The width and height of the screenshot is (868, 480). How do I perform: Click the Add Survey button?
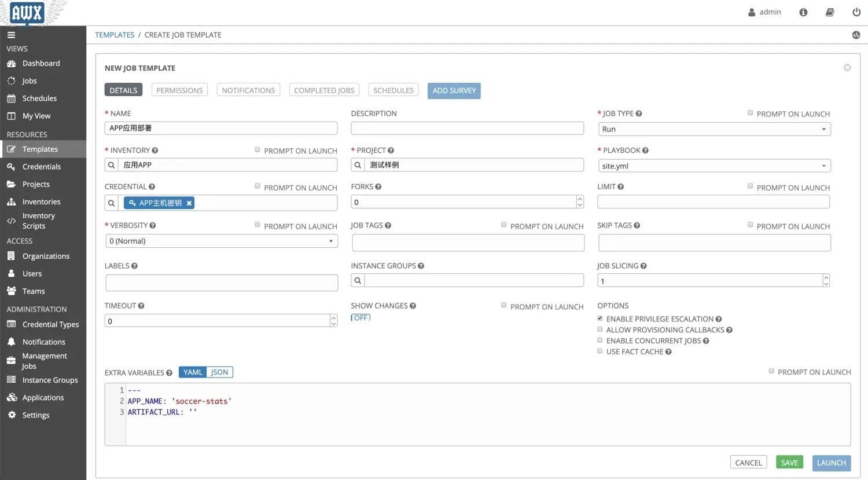tap(454, 91)
